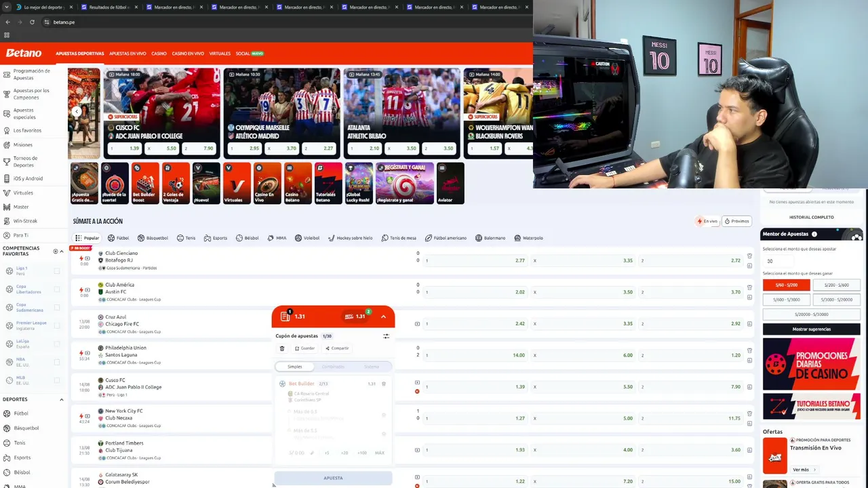Click the Guardar coupon button

(304, 348)
